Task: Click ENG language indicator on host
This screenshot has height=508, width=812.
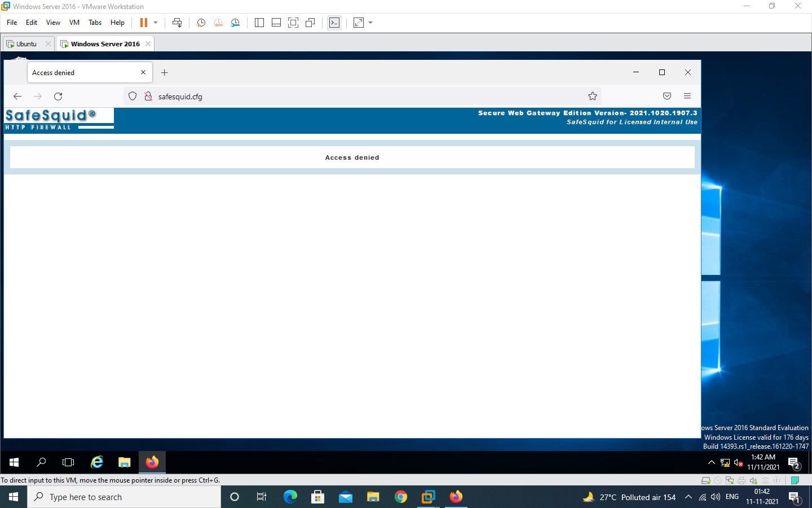Action: click(732, 497)
